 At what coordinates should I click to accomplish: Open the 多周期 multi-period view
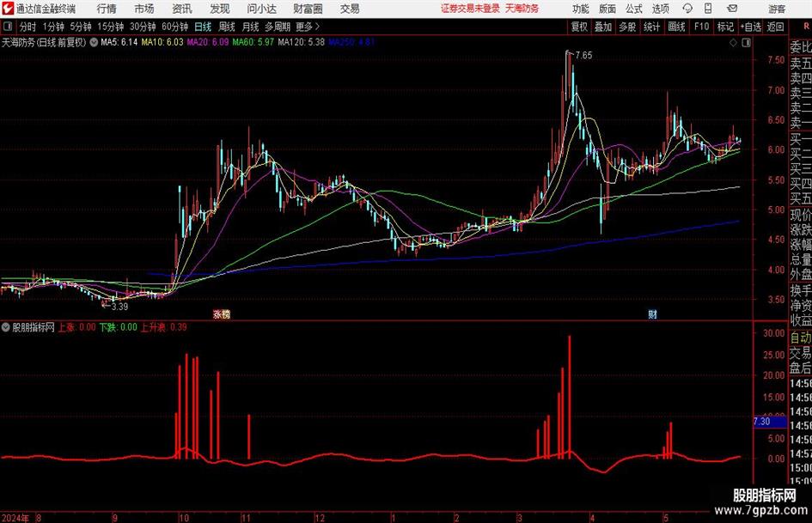point(278,27)
